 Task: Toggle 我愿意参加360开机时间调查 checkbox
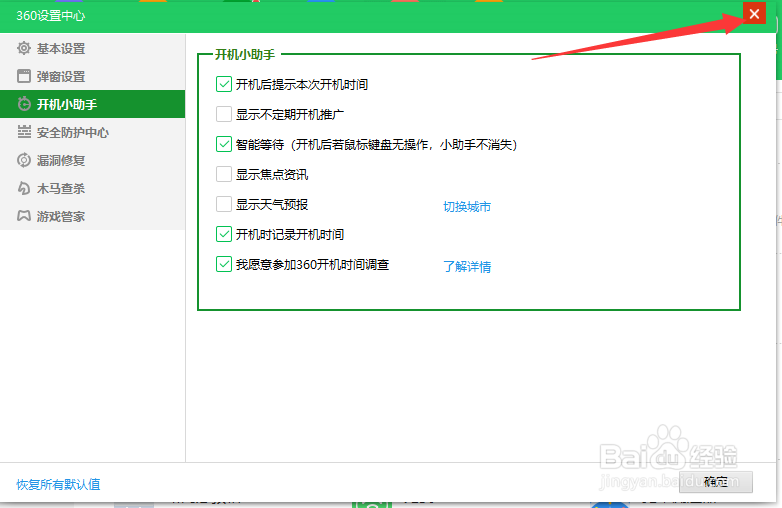224,264
